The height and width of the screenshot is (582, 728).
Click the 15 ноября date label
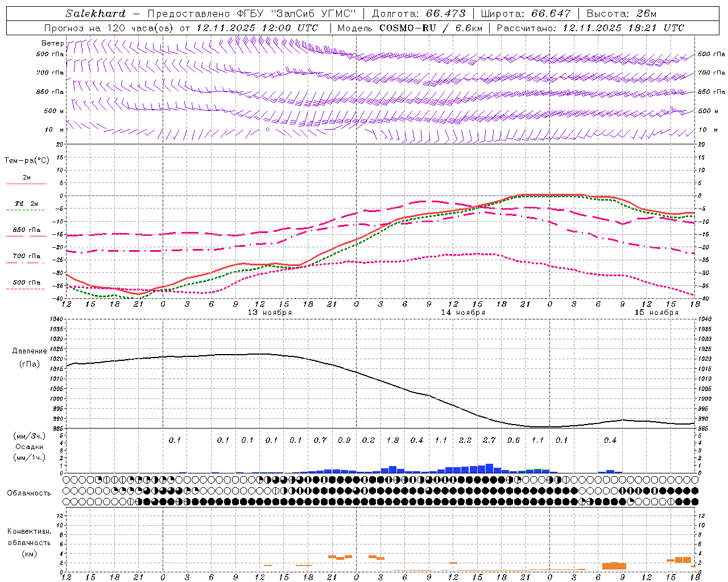coord(656,313)
